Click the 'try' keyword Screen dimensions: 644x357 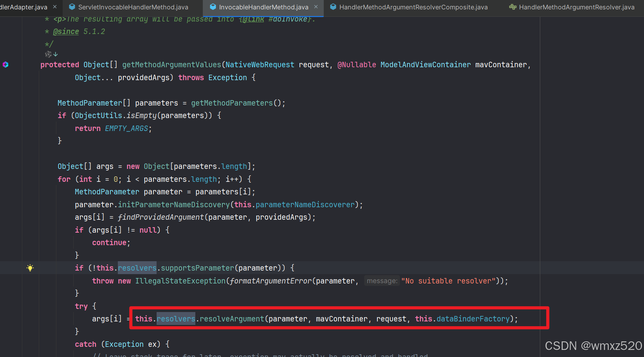tap(81, 306)
